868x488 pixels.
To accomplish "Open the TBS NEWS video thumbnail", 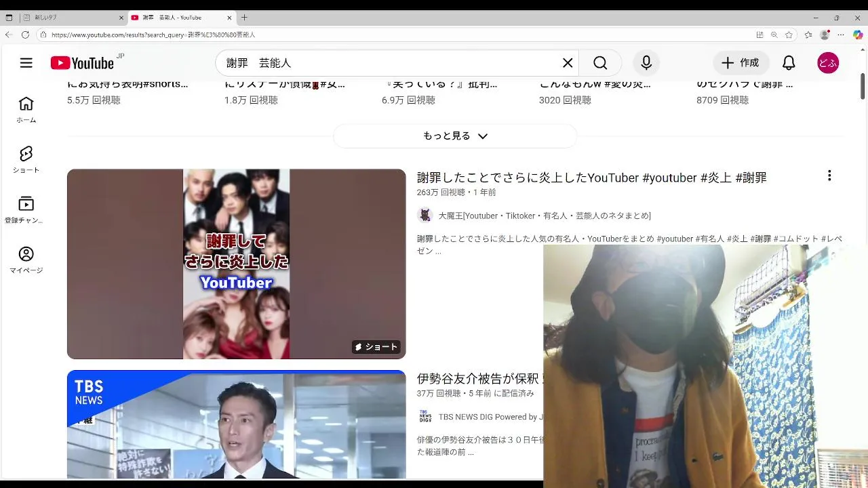I will 236,424.
